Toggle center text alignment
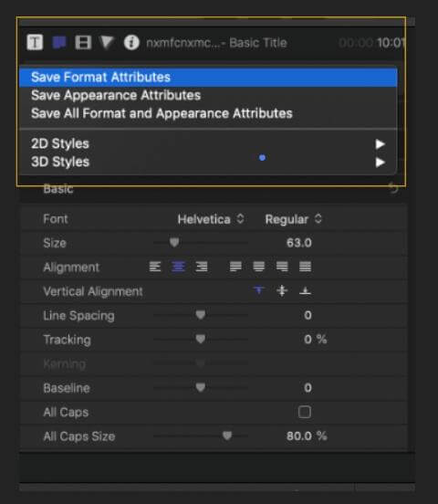The width and height of the screenshot is (438, 504). coord(178,267)
